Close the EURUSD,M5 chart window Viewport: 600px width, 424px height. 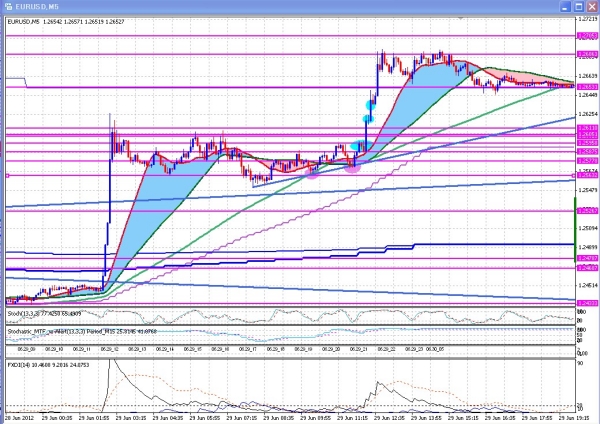click(592, 7)
